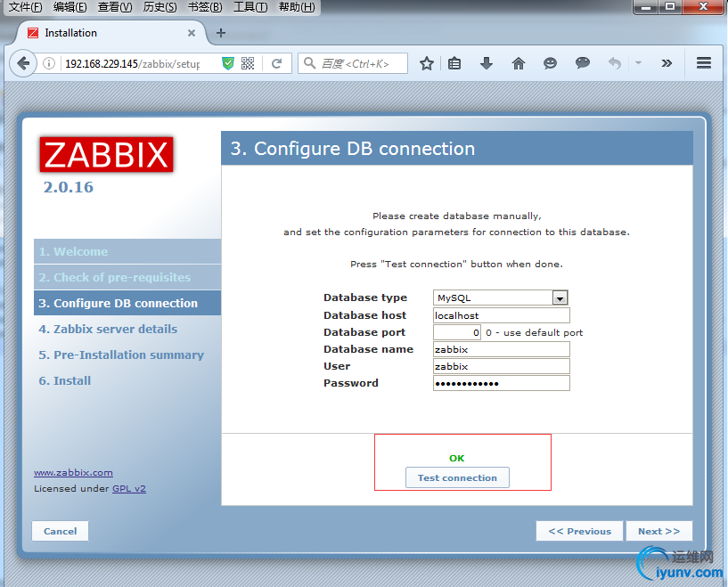Click the undo arrow toolbar icon
Screen dimensions: 728x587
tap(614, 63)
